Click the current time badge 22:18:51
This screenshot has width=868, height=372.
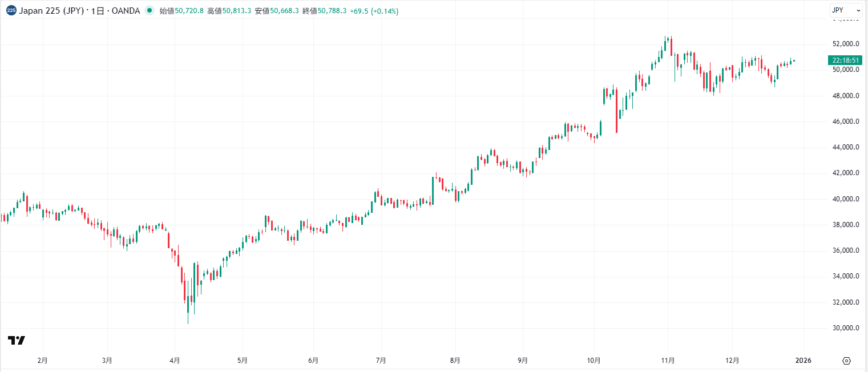coord(846,59)
